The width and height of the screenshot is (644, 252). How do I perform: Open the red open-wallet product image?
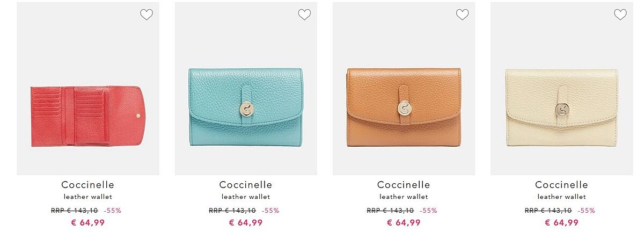pyautogui.click(x=88, y=89)
